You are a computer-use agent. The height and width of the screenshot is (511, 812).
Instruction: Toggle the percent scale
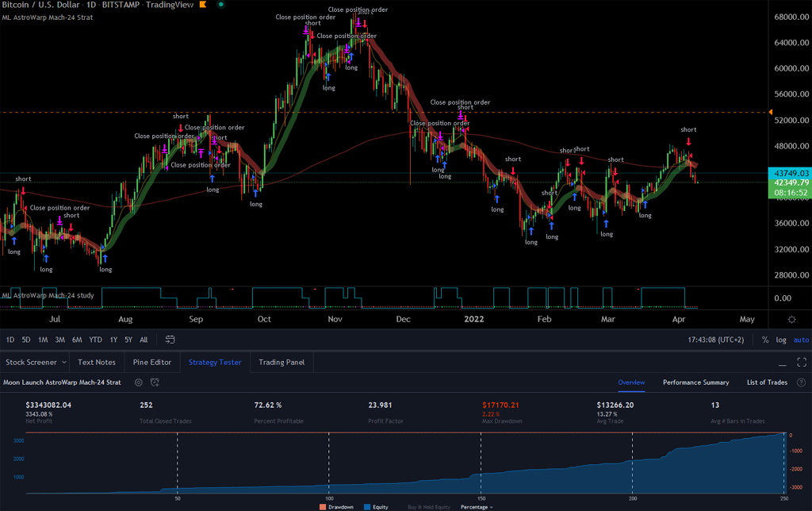click(x=765, y=340)
